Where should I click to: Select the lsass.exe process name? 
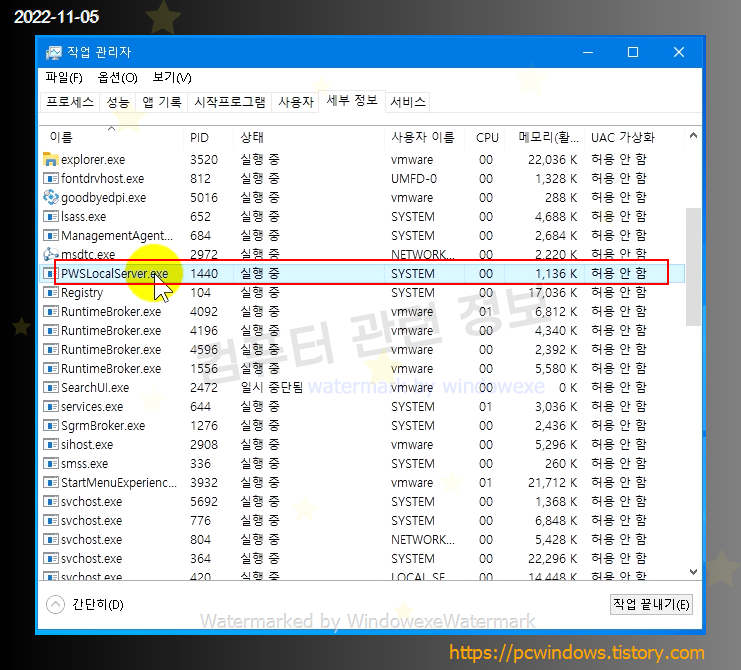click(x=84, y=216)
